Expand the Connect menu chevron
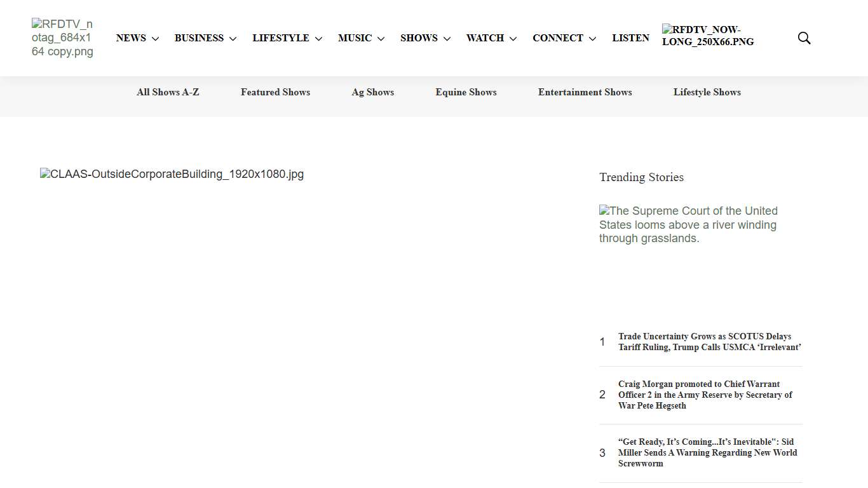 592,39
